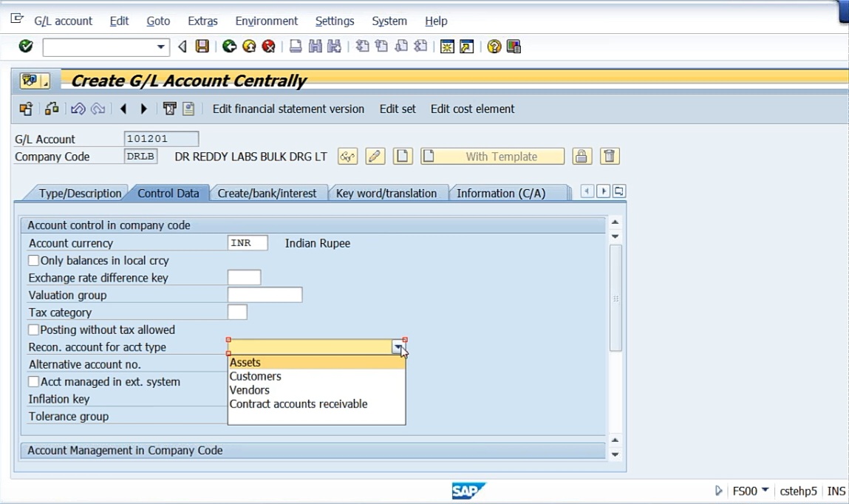Open the FS00 status bar dropdown
Screen dimensions: 849x504
765,491
